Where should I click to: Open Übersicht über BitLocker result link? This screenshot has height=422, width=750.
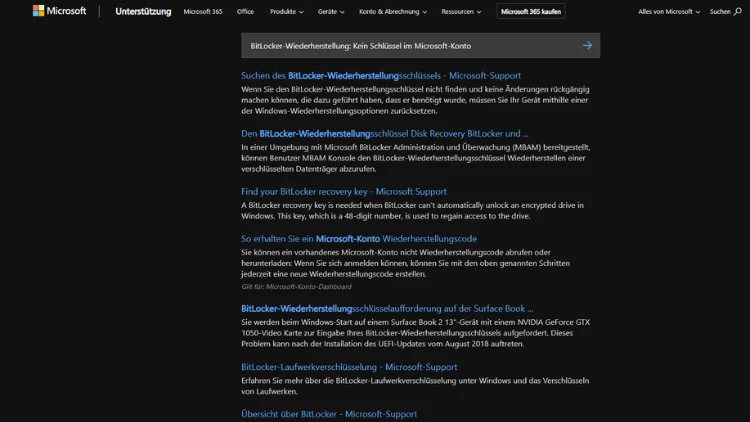[329, 414]
